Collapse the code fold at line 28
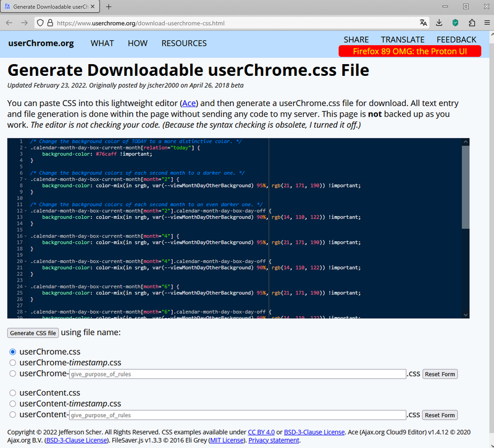Image resolution: width=494 pixels, height=448 pixels. (x=25, y=312)
